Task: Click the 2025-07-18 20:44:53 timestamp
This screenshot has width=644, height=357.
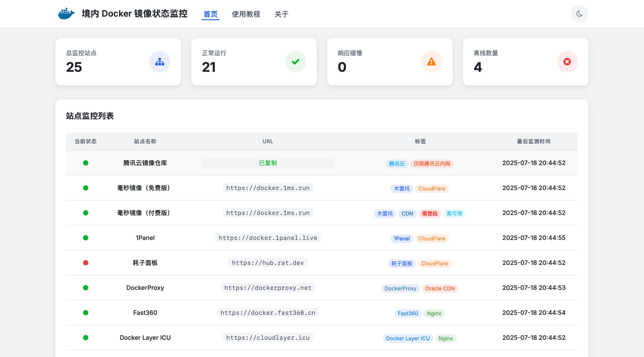Action: click(534, 288)
